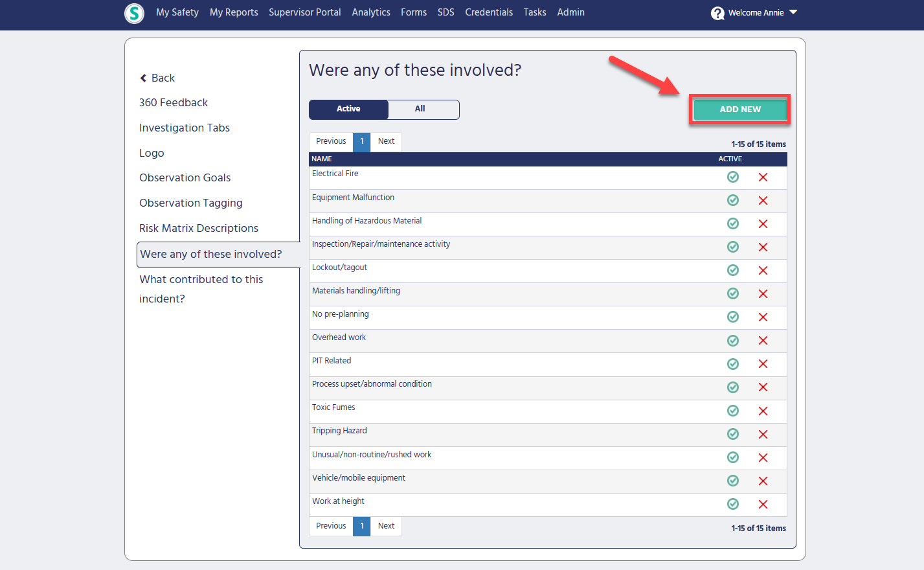Go to Supervisor Portal
Image resolution: width=924 pixels, height=570 pixels.
click(x=305, y=12)
